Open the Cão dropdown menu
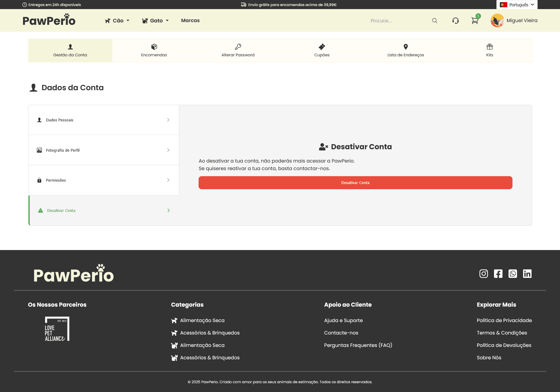The width and height of the screenshot is (560, 392). tap(117, 20)
